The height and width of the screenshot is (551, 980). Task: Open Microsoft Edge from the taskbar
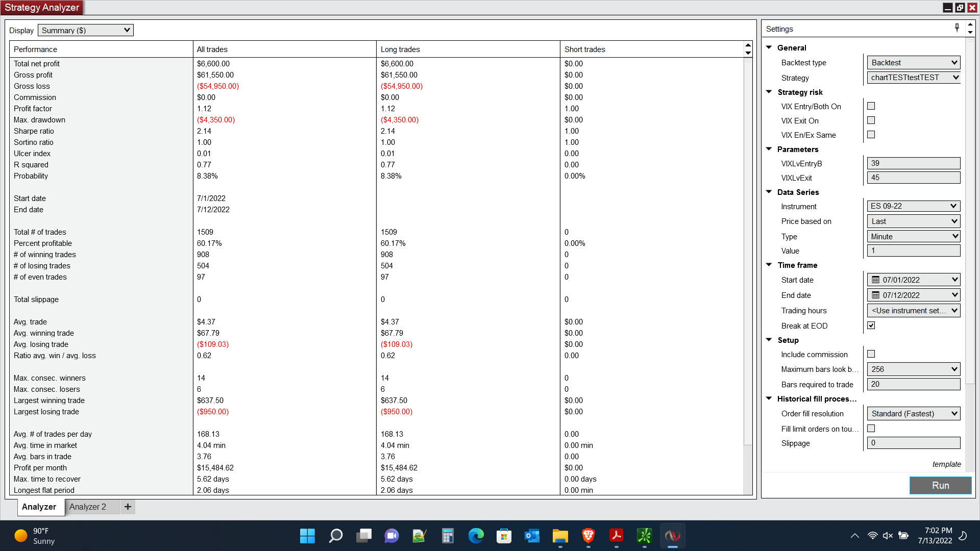click(x=476, y=536)
